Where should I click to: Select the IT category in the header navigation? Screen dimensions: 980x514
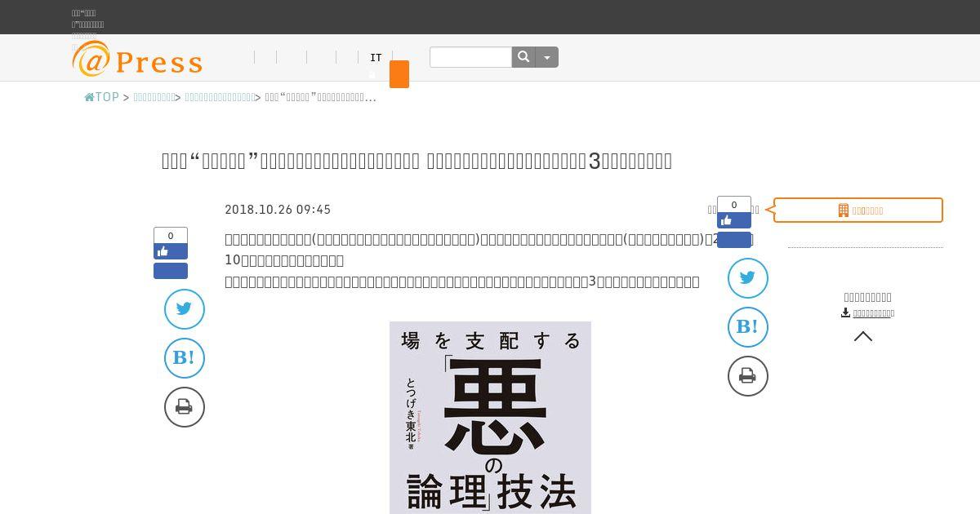point(376,58)
